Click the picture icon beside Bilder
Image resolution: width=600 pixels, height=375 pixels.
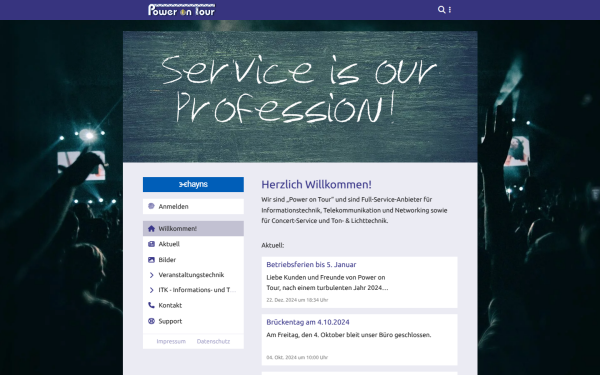click(151, 260)
